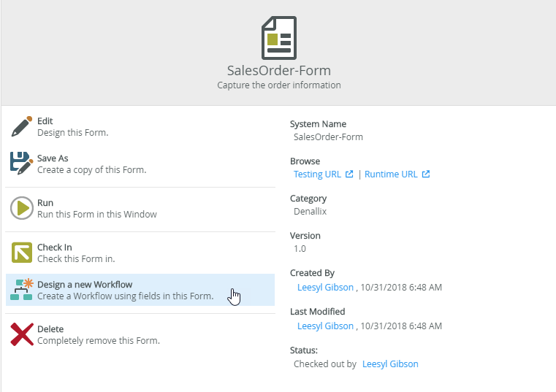Open the Runtime URL link
The height and width of the screenshot is (392, 556).
pos(391,174)
